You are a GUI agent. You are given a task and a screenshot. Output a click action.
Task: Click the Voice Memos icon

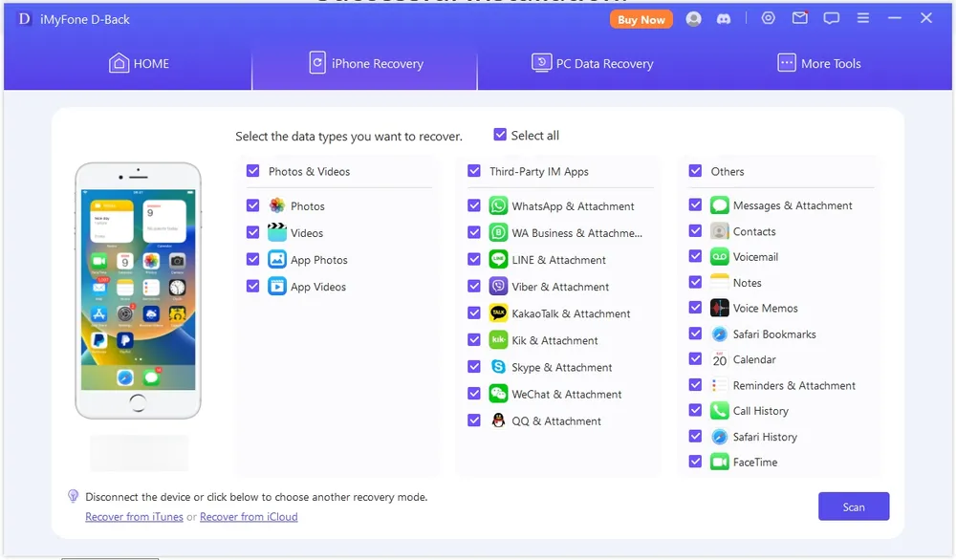click(720, 308)
